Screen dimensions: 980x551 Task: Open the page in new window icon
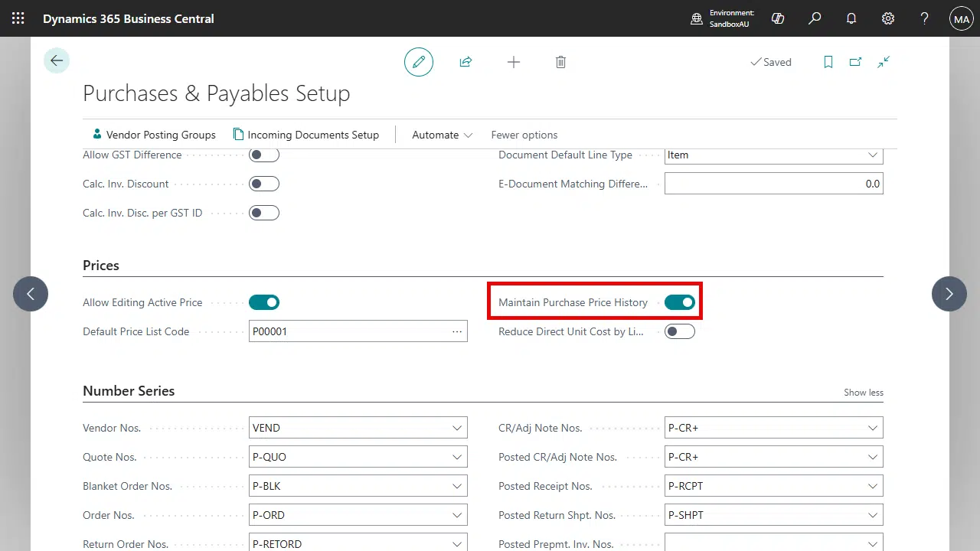coord(855,62)
